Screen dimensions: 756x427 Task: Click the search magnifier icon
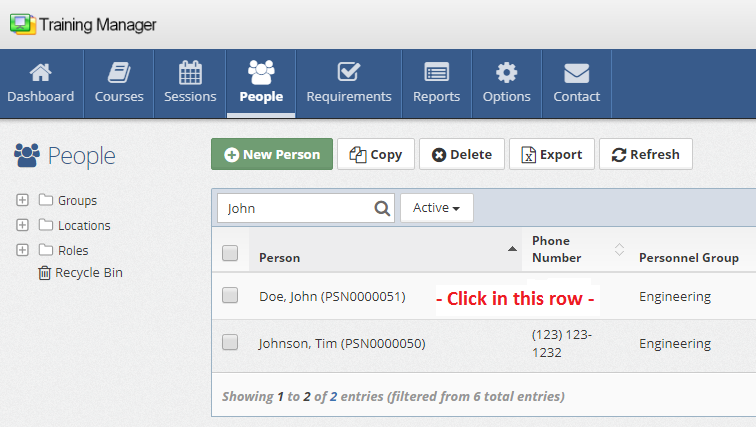382,209
